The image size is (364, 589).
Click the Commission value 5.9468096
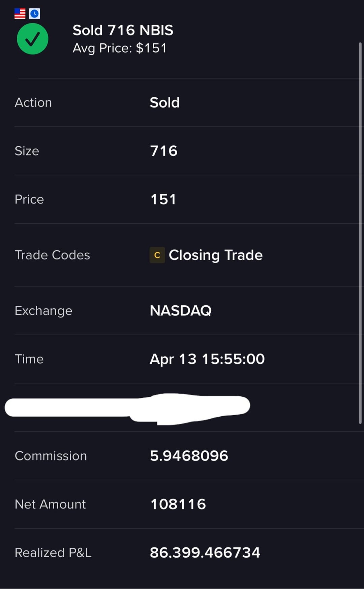pos(189,456)
